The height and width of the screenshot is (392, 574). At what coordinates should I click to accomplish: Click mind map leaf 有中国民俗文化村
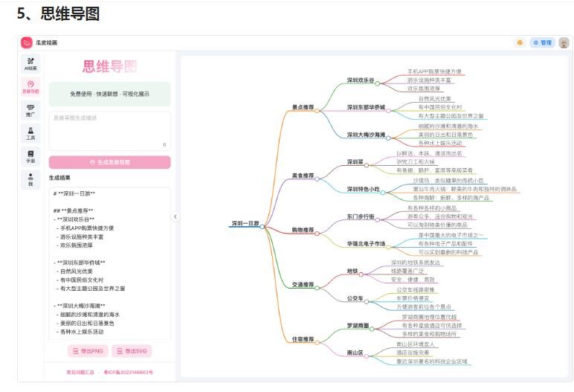[x=440, y=107]
